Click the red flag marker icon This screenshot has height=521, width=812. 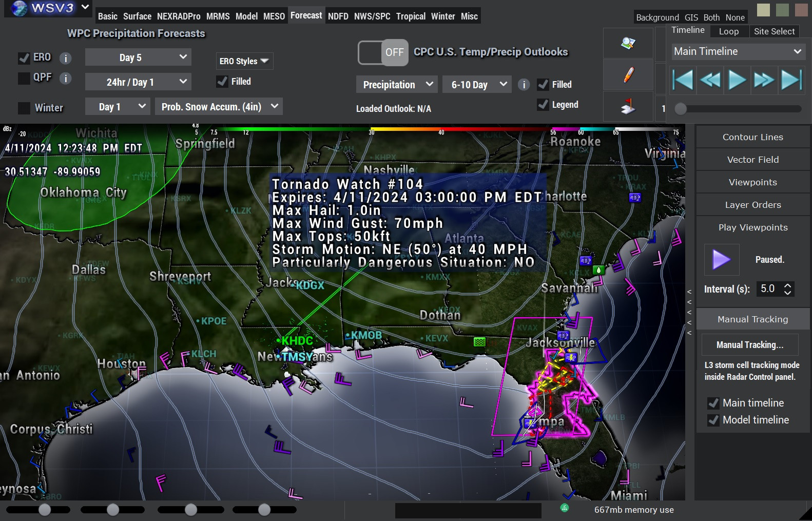click(x=628, y=107)
